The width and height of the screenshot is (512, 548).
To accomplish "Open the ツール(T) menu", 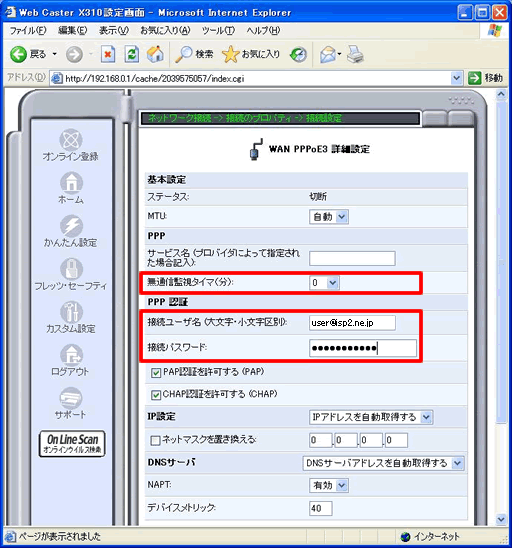I will pyautogui.click(x=218, y=31).
